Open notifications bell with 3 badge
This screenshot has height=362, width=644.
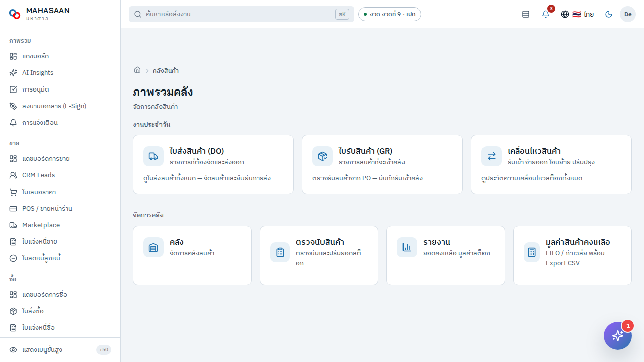pyautogui.click(x=546, y=14)
